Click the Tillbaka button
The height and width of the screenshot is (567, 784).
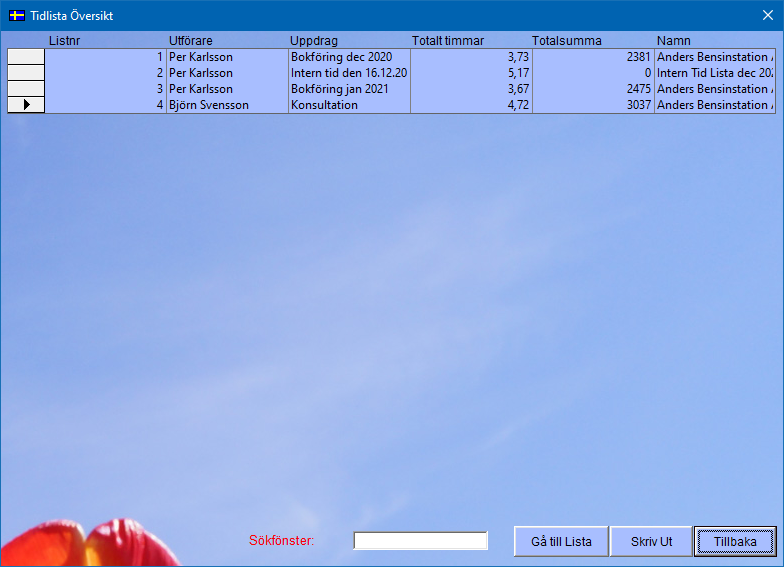tap(735, 541)
